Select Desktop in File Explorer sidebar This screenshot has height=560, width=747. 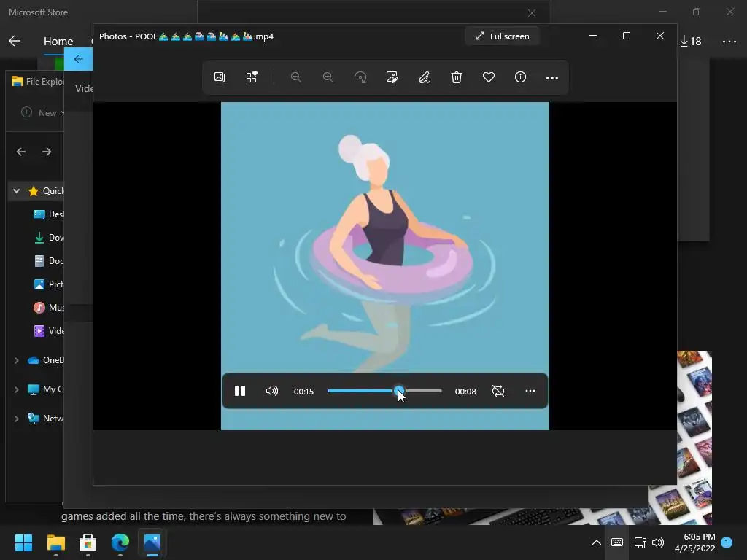[49, 214]
